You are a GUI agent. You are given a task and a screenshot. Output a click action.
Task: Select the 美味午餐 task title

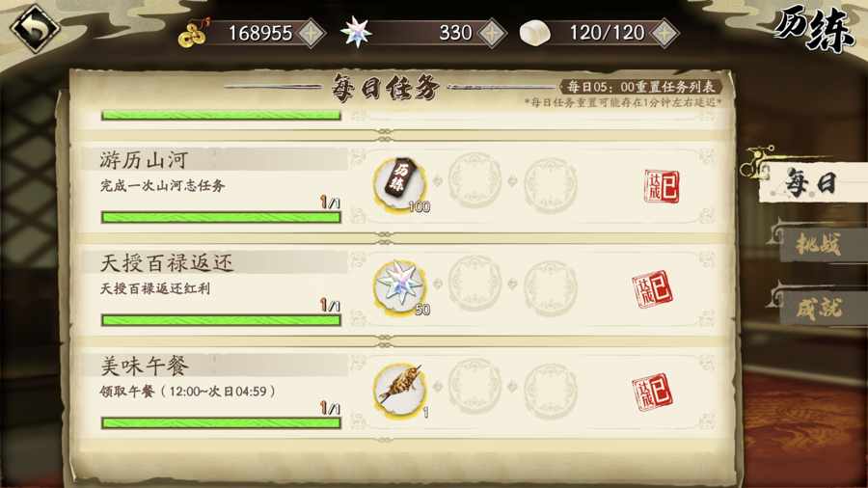pyautogui.click(x=145, y=366)
